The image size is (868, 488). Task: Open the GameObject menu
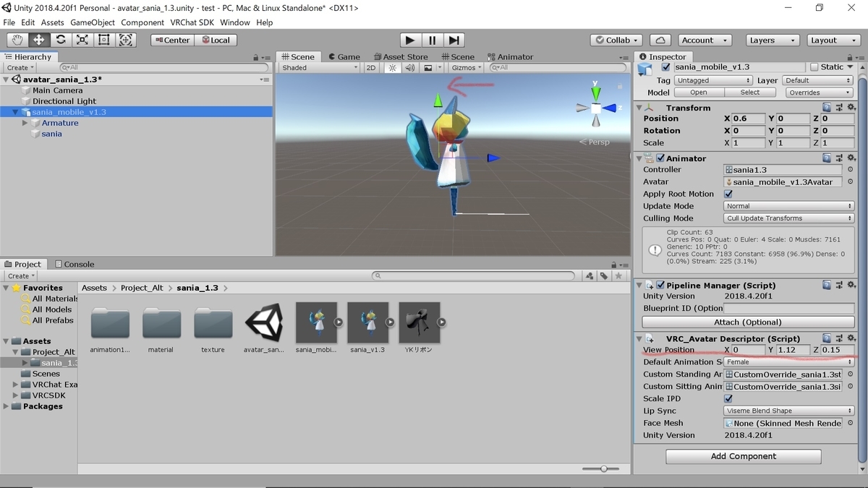click(93, 22)
